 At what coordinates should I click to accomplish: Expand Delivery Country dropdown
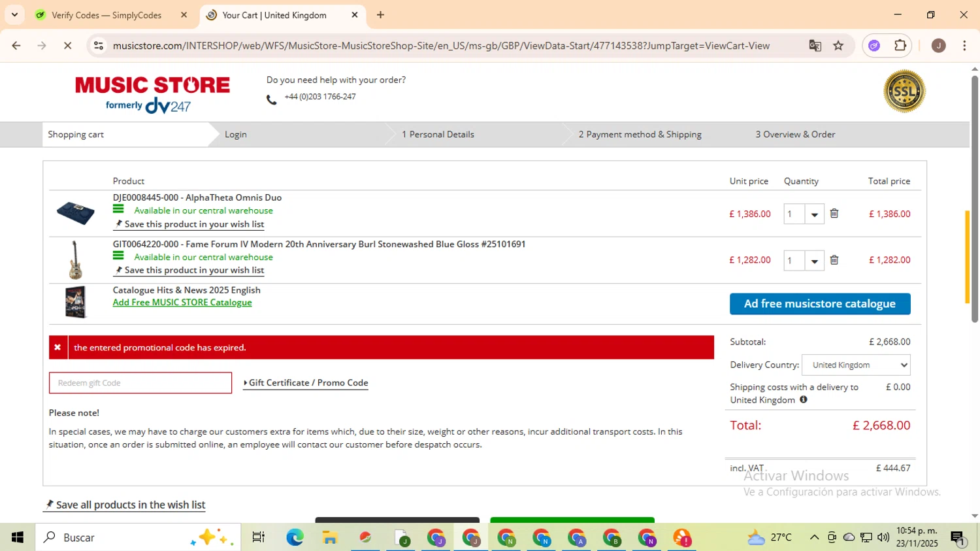click(856, 365)
